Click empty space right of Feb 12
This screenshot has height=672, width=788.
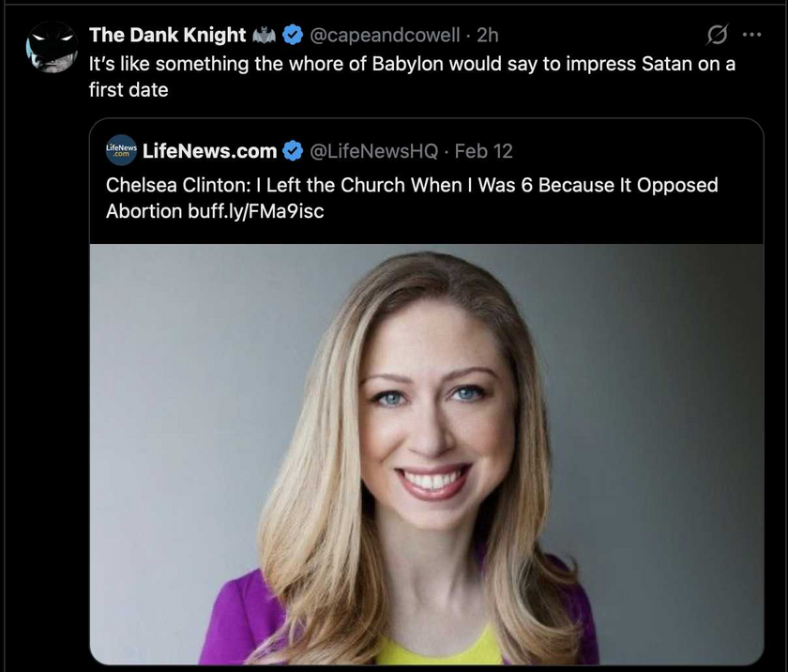[x=638, y=151]
